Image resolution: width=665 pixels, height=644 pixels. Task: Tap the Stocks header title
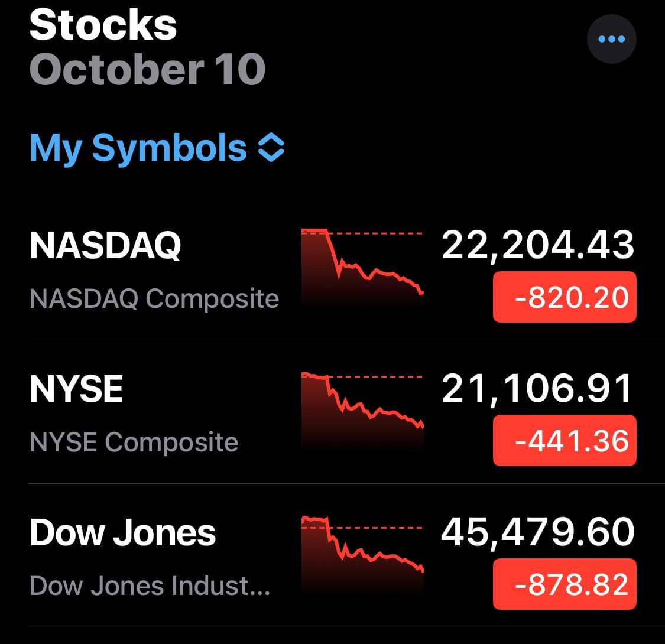click(103, 25)
